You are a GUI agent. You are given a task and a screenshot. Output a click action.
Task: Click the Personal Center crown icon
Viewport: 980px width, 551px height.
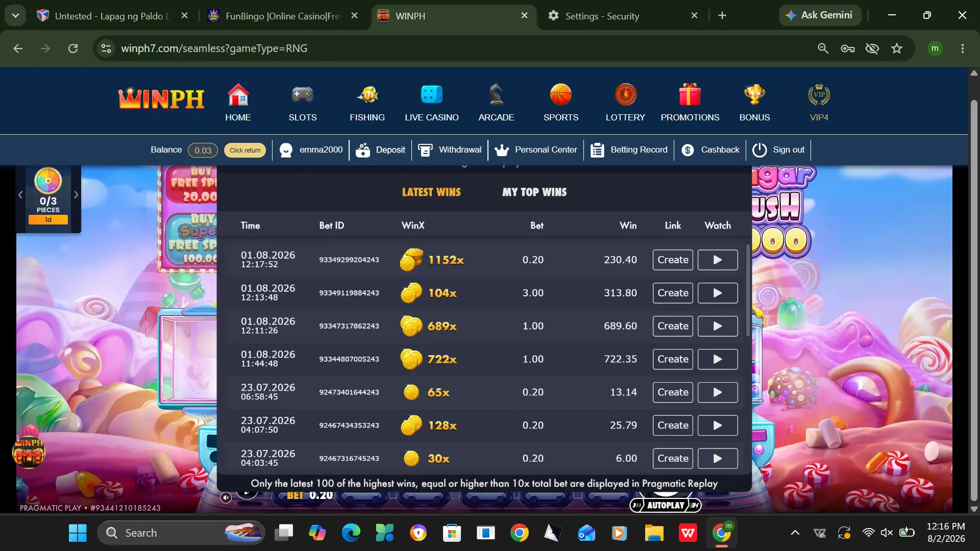click(x=502, y=150)
